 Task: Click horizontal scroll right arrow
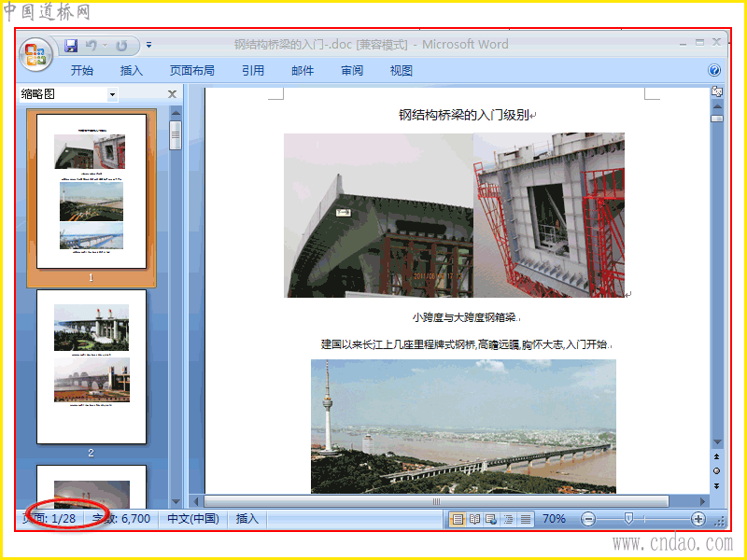(x=703, y=501)
